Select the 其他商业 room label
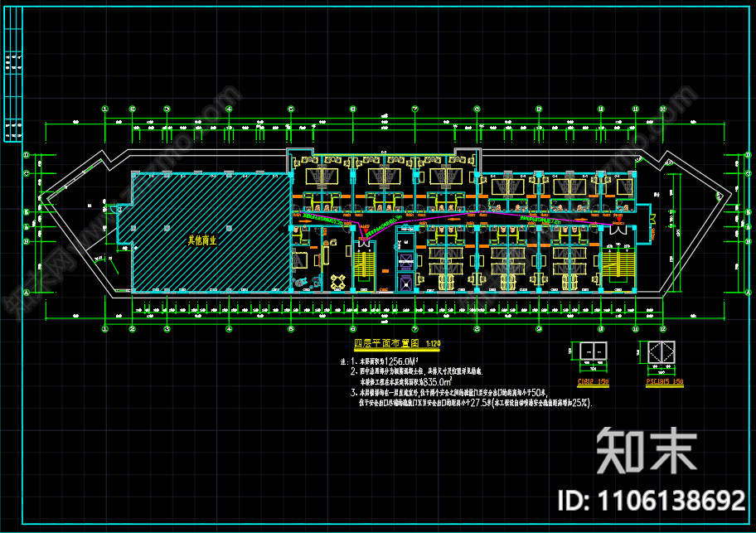The height and width of the screenshot is (533, 756). click(202, 240)
